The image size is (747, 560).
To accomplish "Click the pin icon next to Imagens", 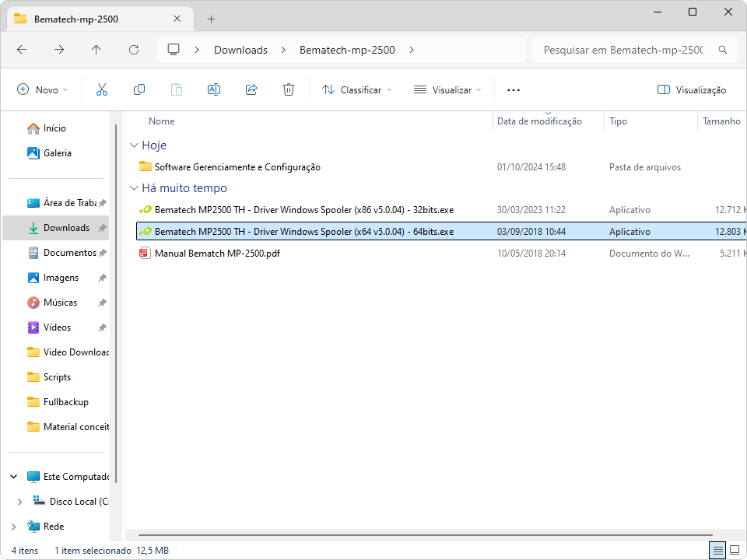I will pyautogui.click(x=102, y=278).
